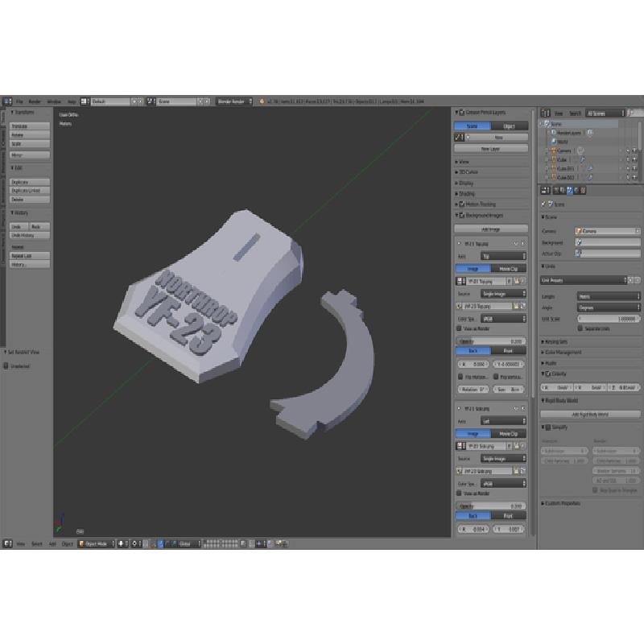This screenshot has width=644, height=644.
Task: Toggle the Simplify panel checkbox
Action: 548,427
